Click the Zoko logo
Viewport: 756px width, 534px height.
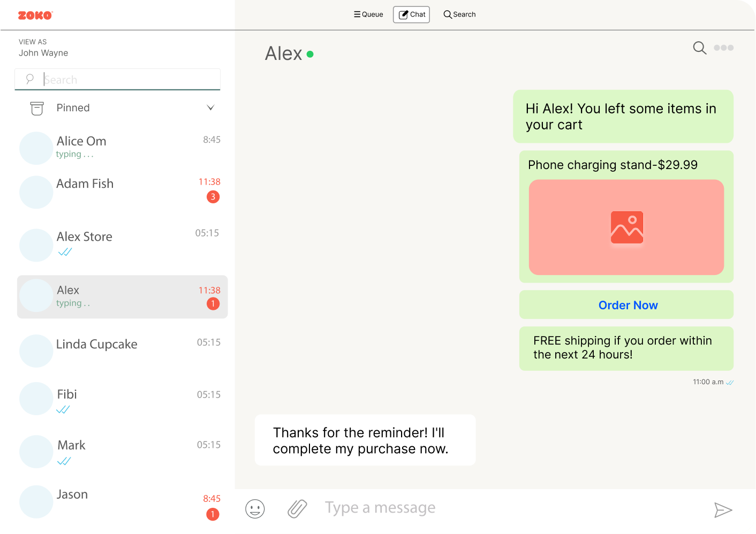click(35, 16)
